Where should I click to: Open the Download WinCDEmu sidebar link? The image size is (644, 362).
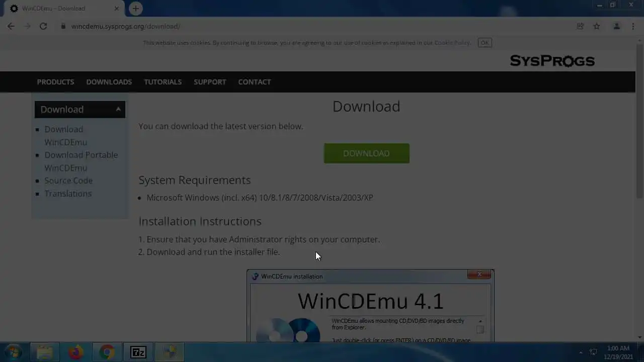click(65, 136)
